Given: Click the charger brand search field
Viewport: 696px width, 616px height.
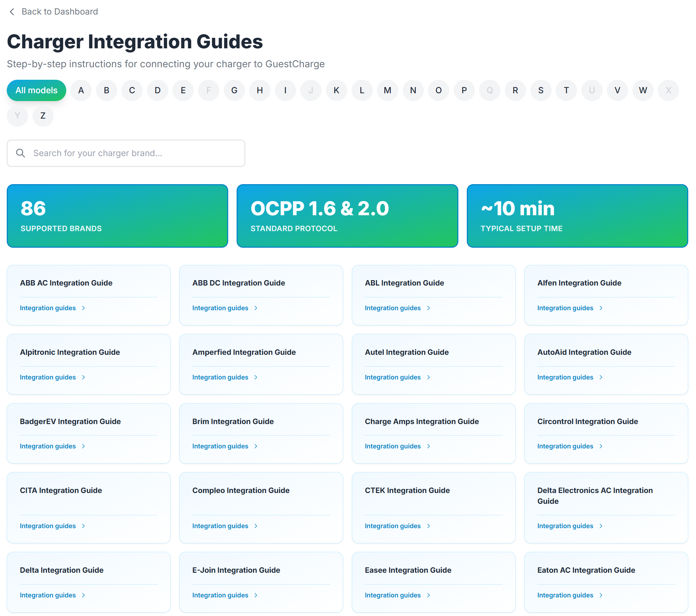Looking at the screenshot, I should [x=126, y=153].
